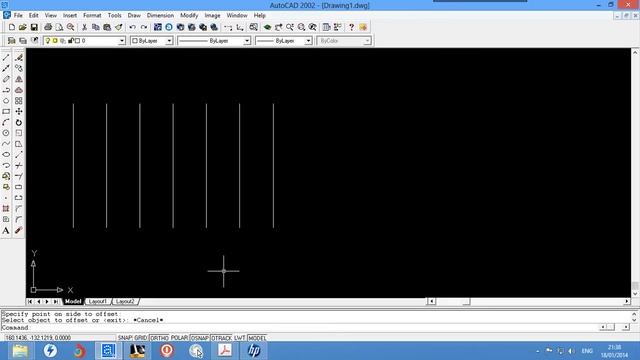Select the Move modify tool
Viewport: 640px width, 360px height.
coord(19,111)
